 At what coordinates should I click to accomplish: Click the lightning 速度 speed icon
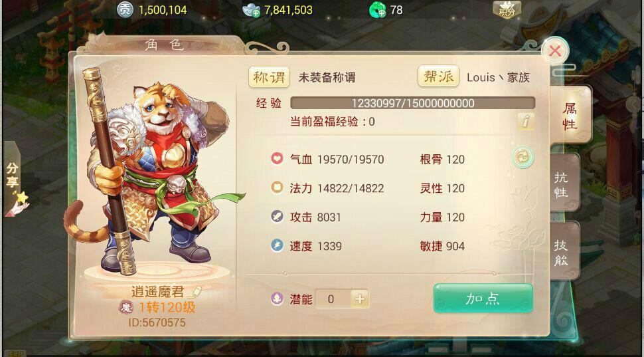pyautogui.click(x=277, y=245)
